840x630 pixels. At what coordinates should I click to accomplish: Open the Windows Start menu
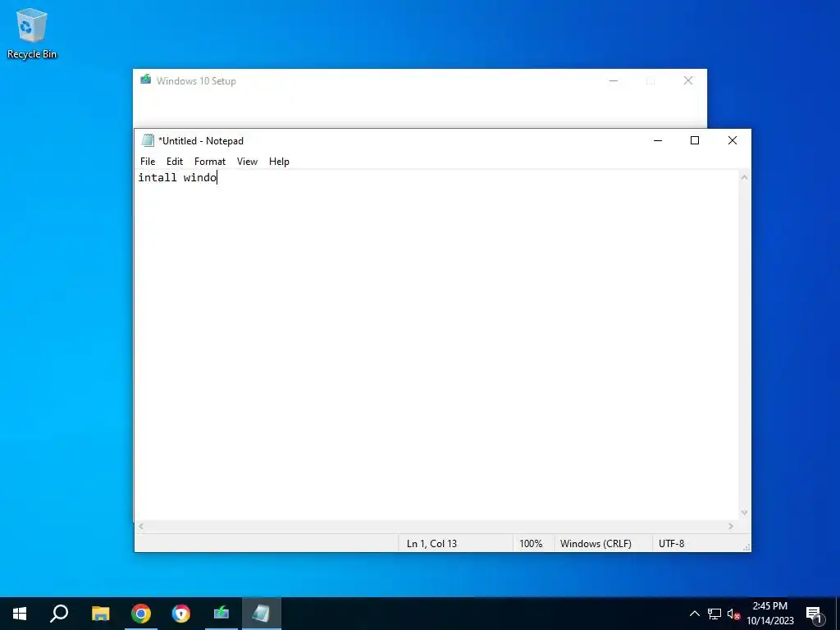point(20,614)
